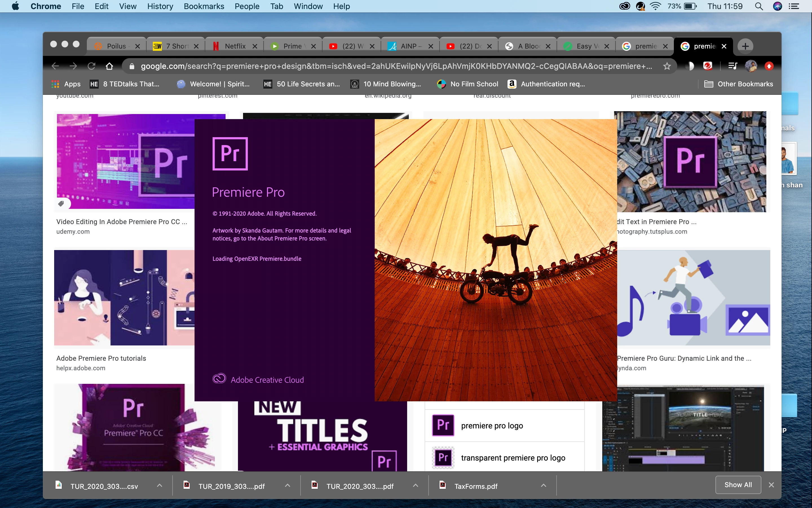Switch to the Poilus tab

click(x=117, y=46)
